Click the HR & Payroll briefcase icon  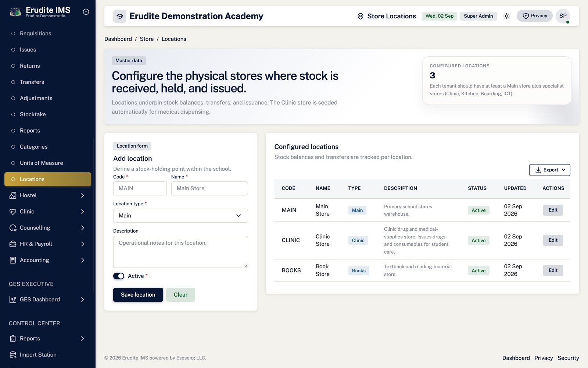(x=13, y=244)
